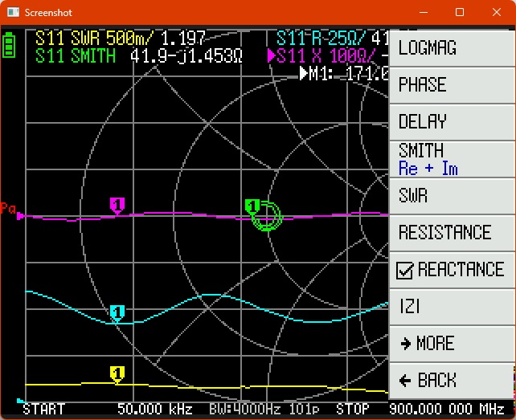Choose the |Z| impedance magnitude format
Image resolution: width=516 pixels, height=420 pixels.
[452, 306]
